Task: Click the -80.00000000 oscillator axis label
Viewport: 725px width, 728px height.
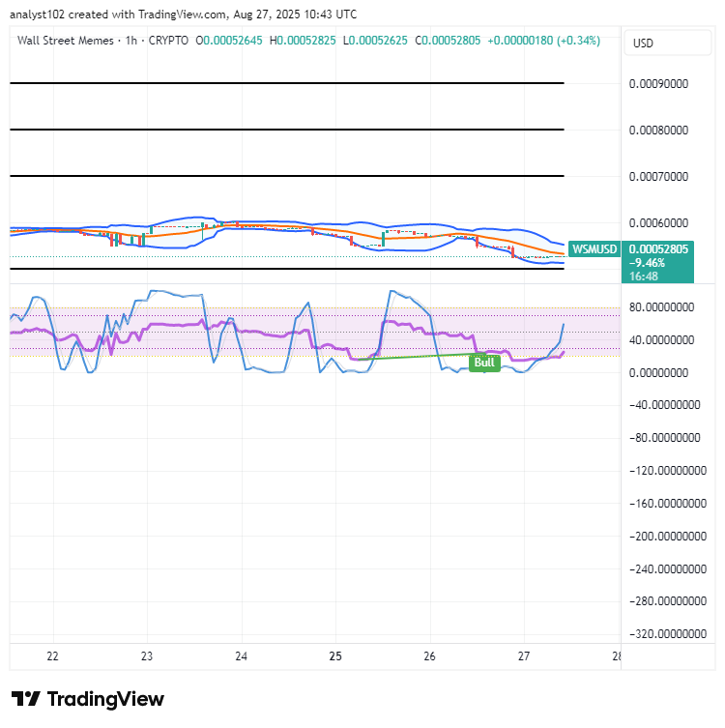Action: [x=665, y=438]
